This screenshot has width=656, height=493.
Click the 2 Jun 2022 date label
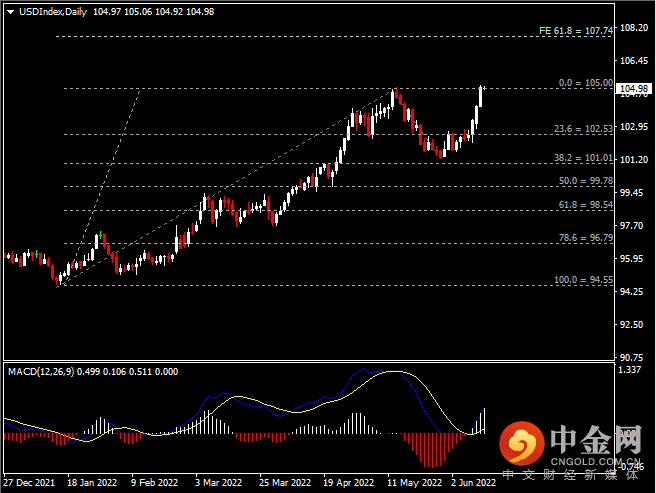(x=474, y=483)
